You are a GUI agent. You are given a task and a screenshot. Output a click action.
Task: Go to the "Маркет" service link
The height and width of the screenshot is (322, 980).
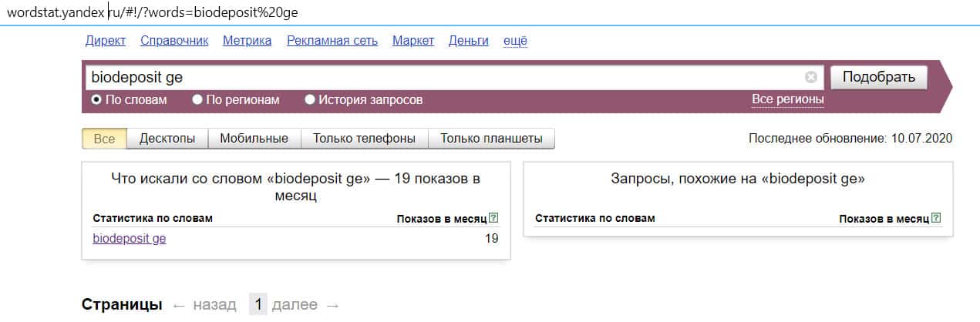pyautogui.click(x=413, y=41)
